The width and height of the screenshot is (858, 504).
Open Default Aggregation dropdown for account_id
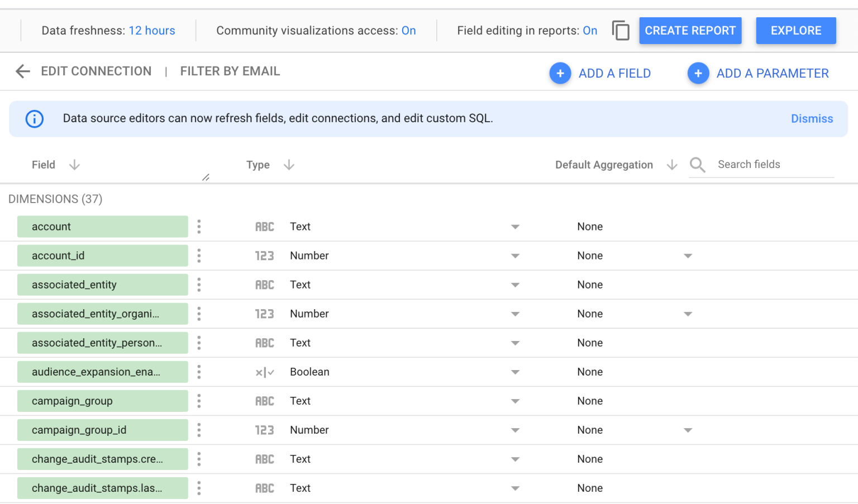click(688, 256)
